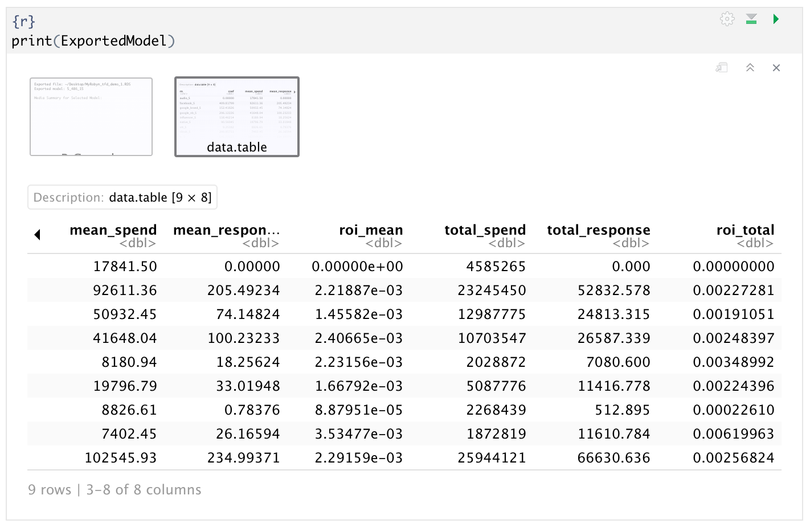Select the data.table preview thumbnail
This screenshot has height=532, width=810.
[236, 117]
